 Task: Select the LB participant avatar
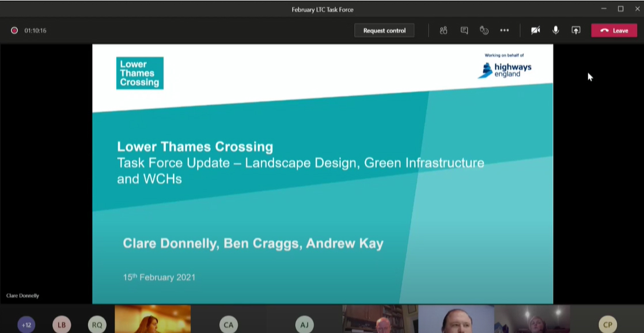(62, 325)
